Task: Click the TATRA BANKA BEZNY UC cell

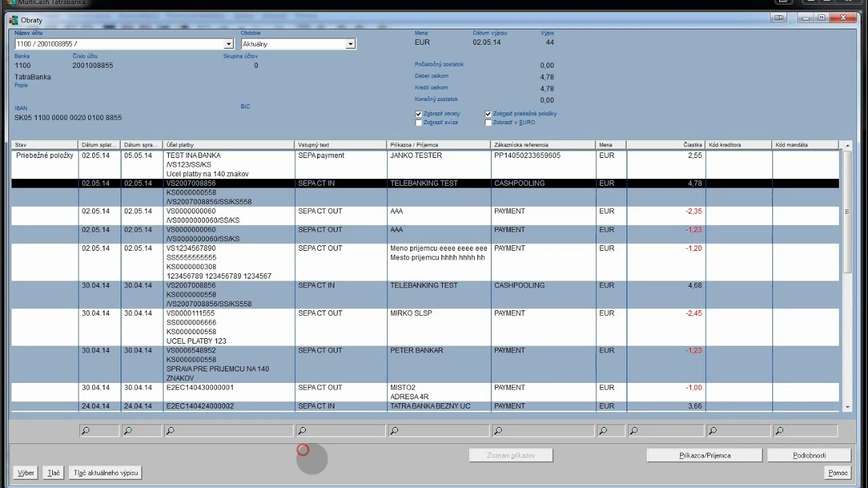Action: point(430,406)
